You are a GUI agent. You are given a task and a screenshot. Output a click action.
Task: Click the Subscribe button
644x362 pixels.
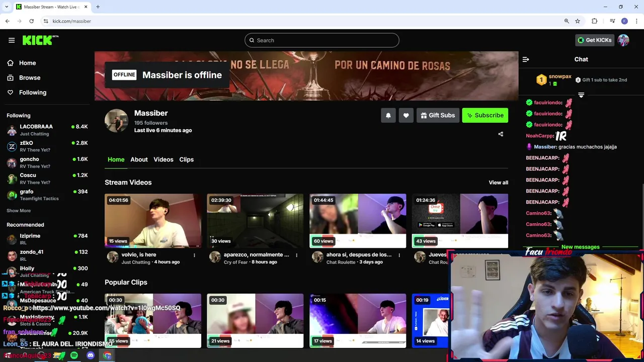(x=485, y=115)
